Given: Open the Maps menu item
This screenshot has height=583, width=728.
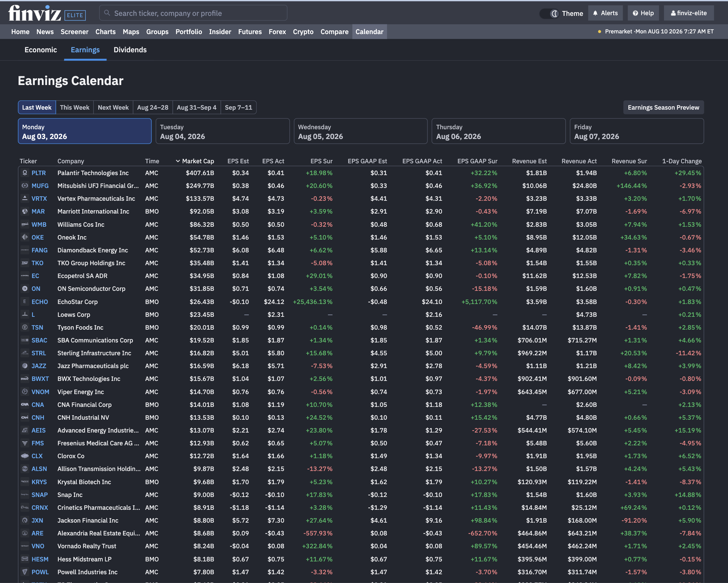Looking at the screenshot, I should [131, 32].
